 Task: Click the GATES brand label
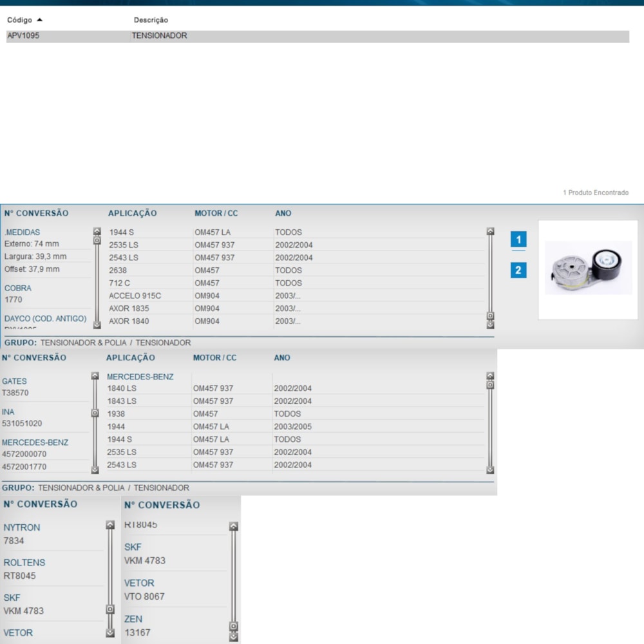[14, 381]
